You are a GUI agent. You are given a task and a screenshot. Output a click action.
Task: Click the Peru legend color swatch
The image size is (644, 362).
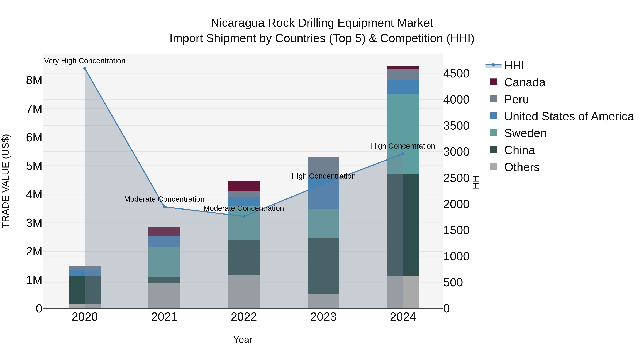pos(494,99)
